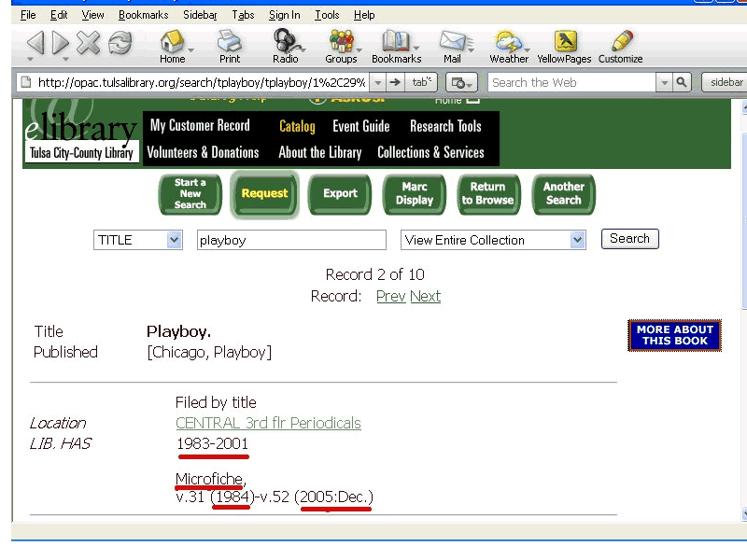Click the Export button
This screenshot has height=560, width=747.
(x=340, y=194)
